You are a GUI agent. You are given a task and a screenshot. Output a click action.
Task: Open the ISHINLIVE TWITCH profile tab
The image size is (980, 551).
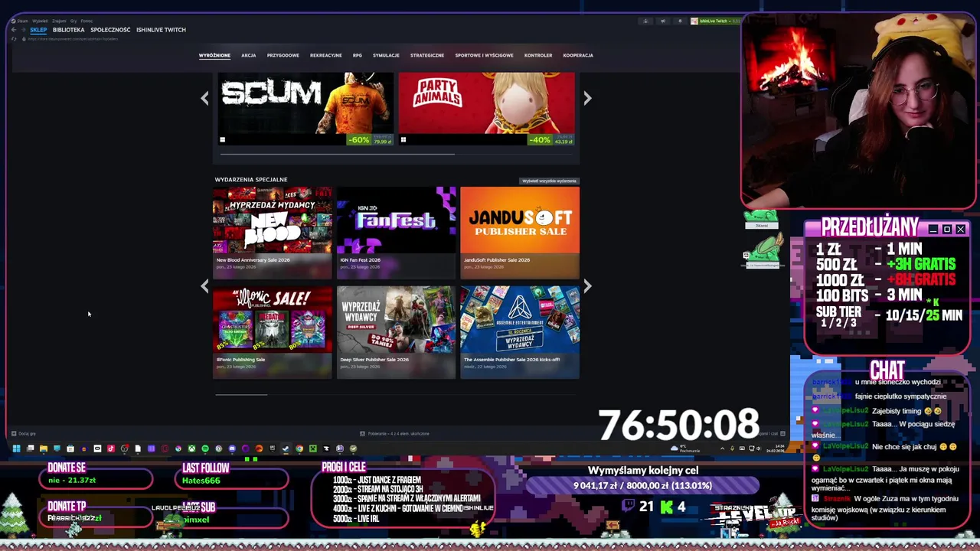click(161, 30)
